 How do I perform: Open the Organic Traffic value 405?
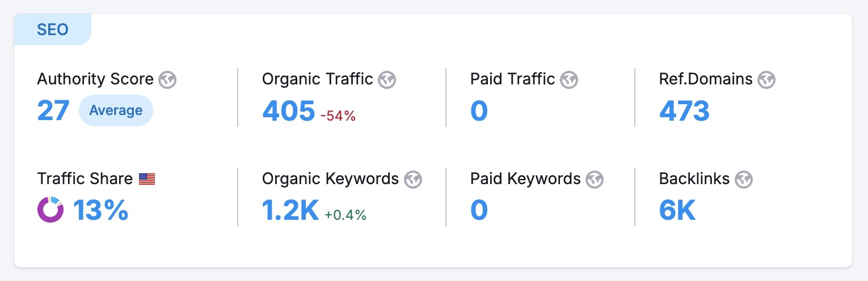288,111
